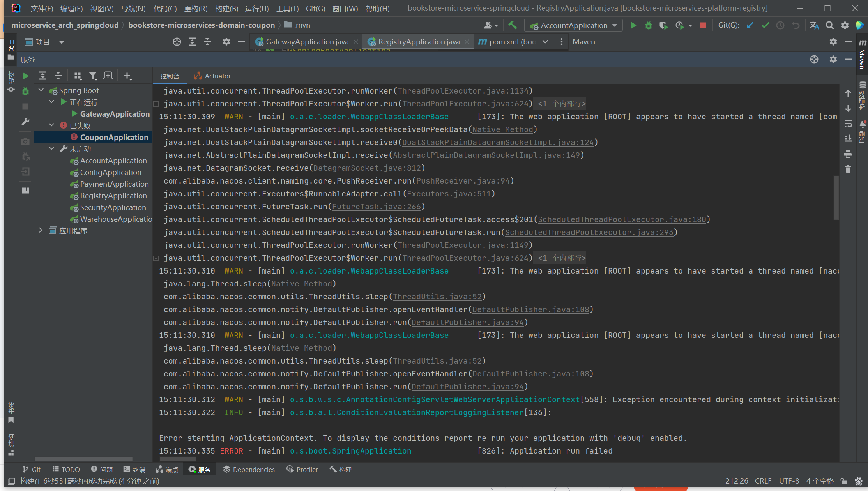Screen dimensions: 868x491
Task: Click the Add service plus icon
Action: (x=127, y=76)
